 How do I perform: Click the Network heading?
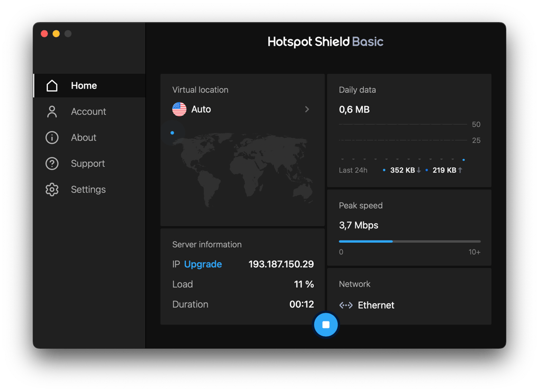coord(354,284)
